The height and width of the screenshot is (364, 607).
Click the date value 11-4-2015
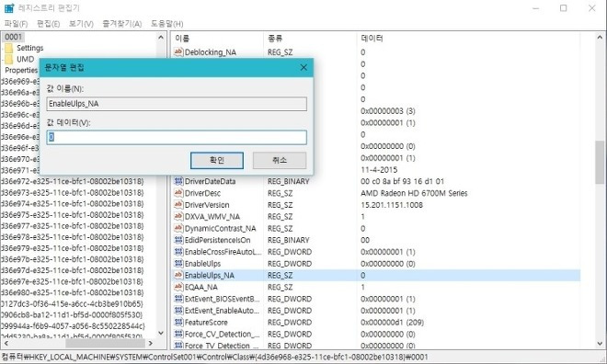point(379,169)
